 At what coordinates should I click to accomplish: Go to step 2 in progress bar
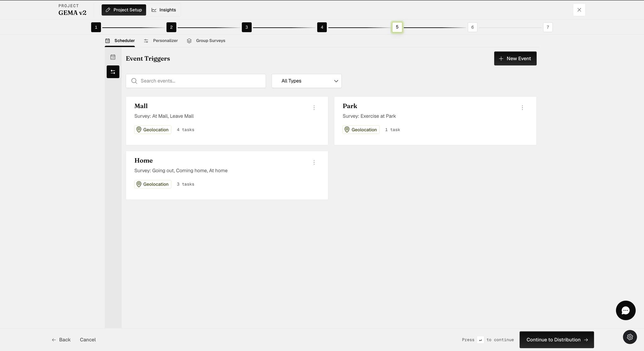[171, 27]
